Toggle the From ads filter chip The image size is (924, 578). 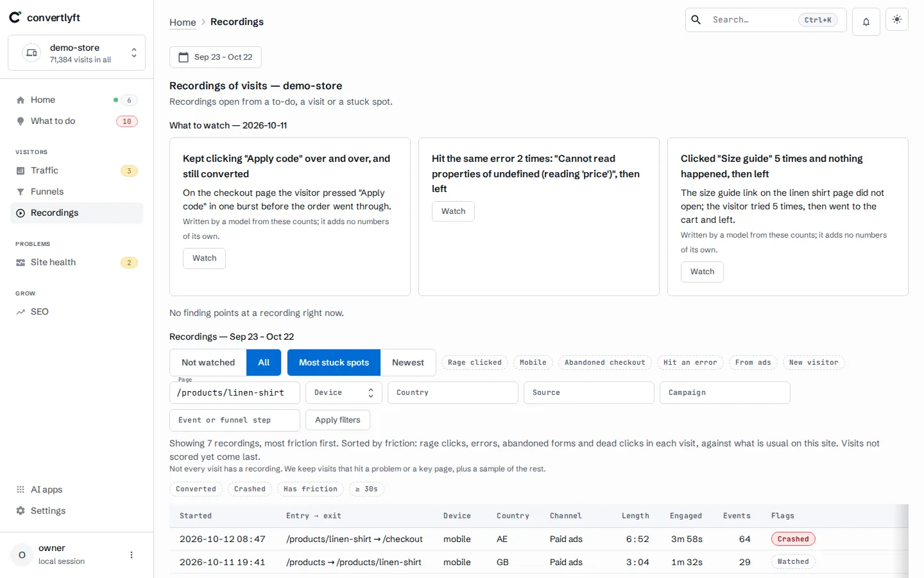pyautogui.click(x=753, y=363)
